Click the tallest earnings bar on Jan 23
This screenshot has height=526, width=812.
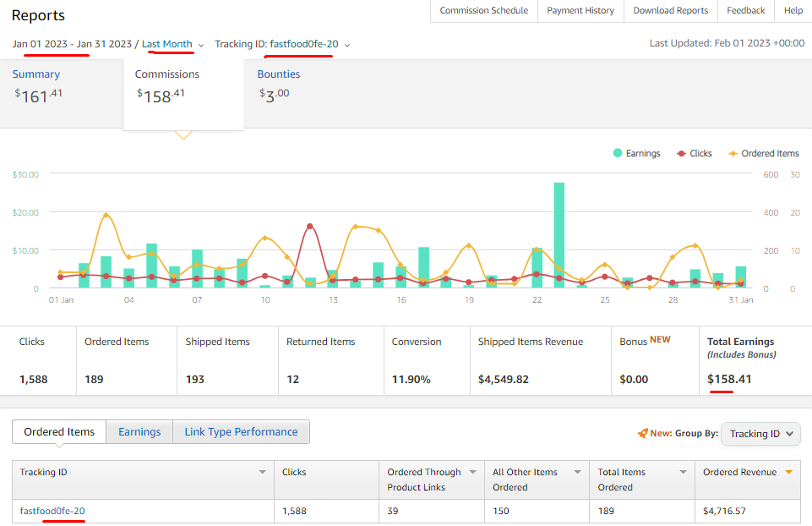click(559, 235)
